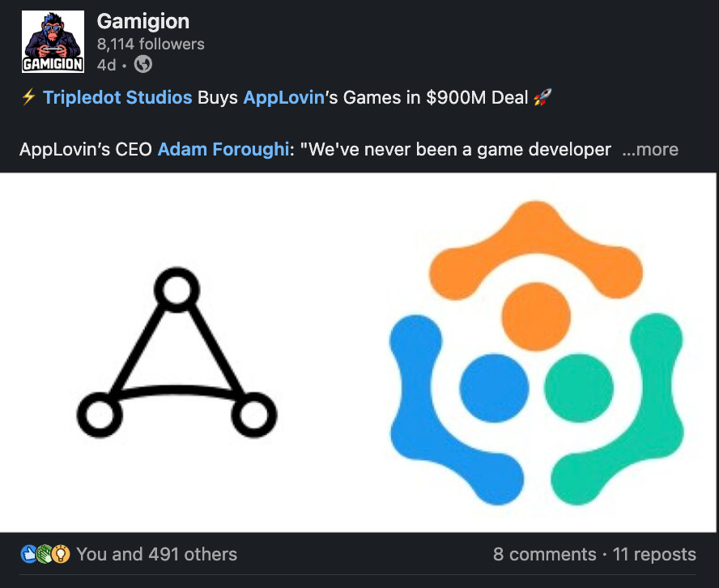Screen dimensions: 719x588
Task: Click the colorful Tripledot Studios logo
Action: (536, 352)
